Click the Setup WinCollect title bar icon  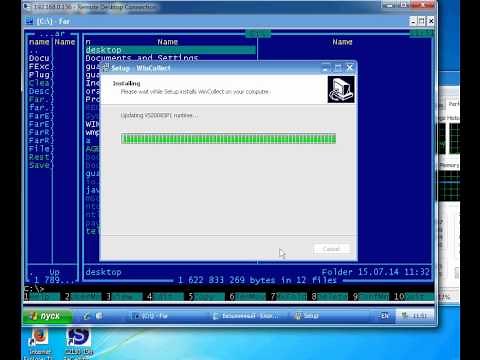(x=105, y=68)
